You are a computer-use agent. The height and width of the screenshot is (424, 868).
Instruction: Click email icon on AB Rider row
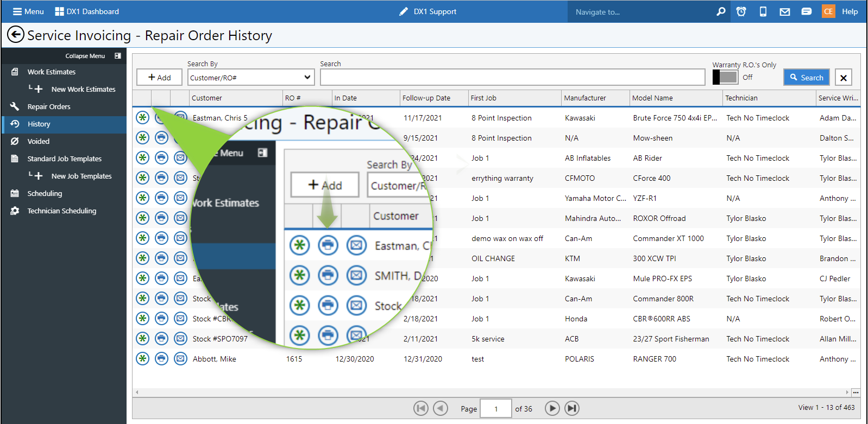(180, 157)
